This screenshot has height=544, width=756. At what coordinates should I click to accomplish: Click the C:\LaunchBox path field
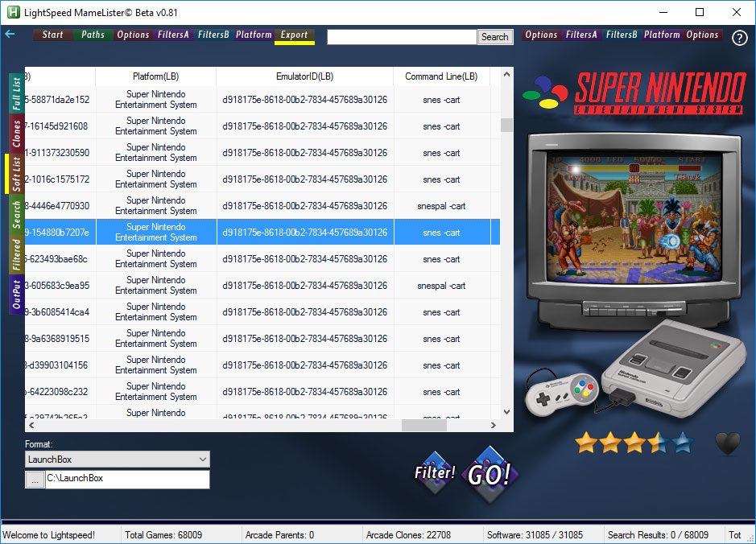127,480
